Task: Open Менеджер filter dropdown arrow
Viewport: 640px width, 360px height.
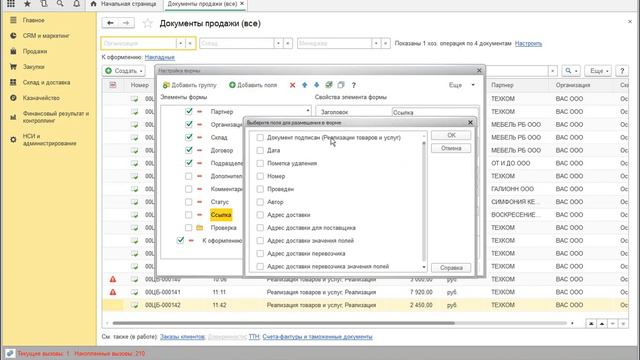Action: (376, 43)
